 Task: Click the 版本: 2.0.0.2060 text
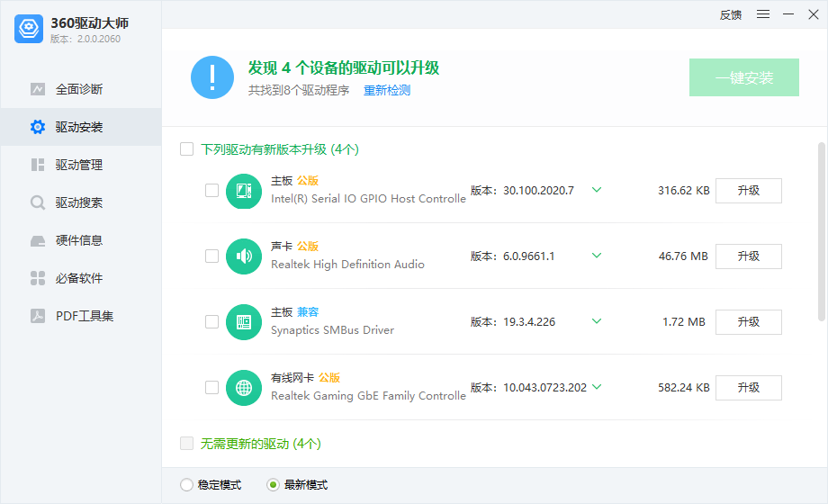click(x=85, y=39)
